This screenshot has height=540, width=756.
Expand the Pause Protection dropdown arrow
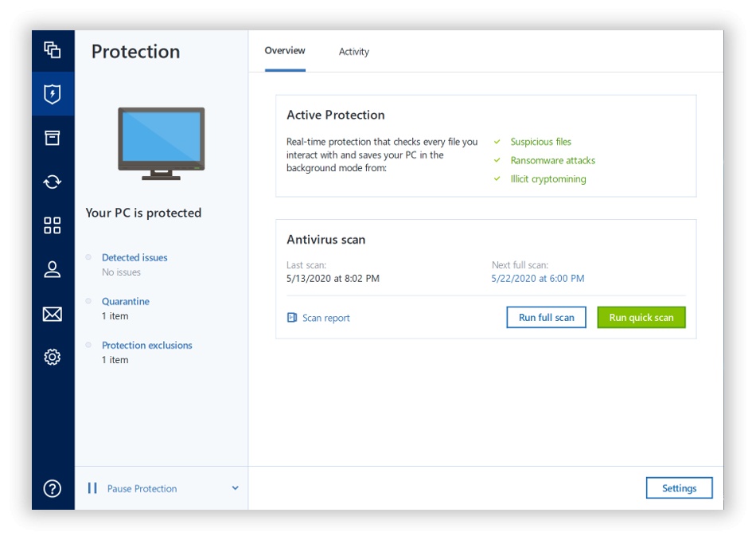[235, 488]
